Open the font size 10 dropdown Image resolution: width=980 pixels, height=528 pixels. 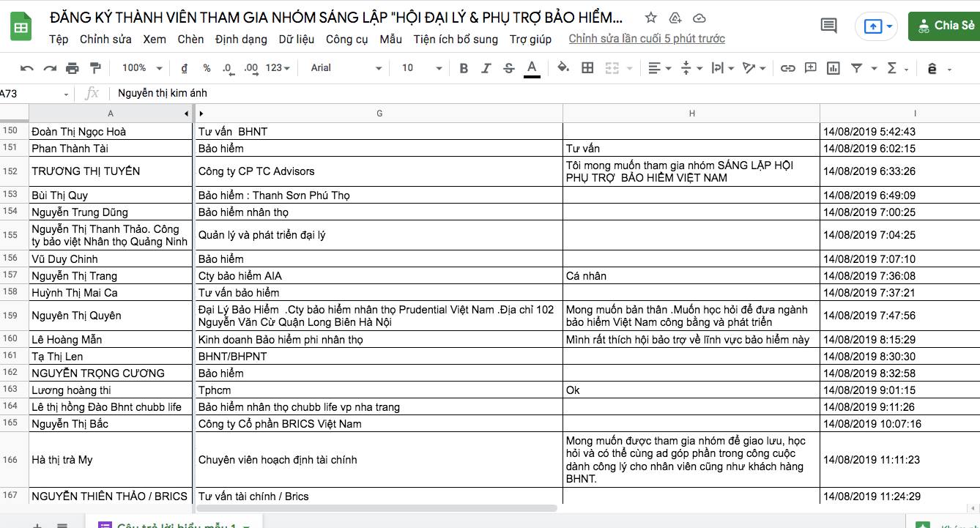[x=422, y=68]
